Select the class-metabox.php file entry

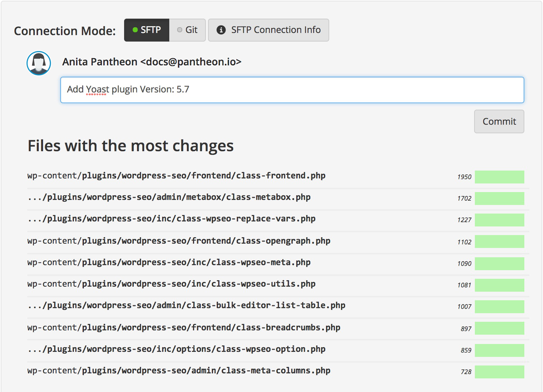[169, 197]
